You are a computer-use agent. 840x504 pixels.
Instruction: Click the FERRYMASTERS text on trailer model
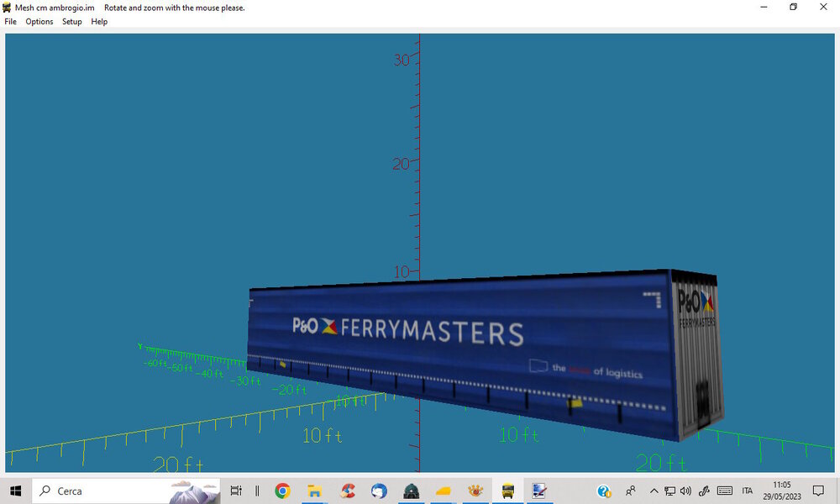432,332
